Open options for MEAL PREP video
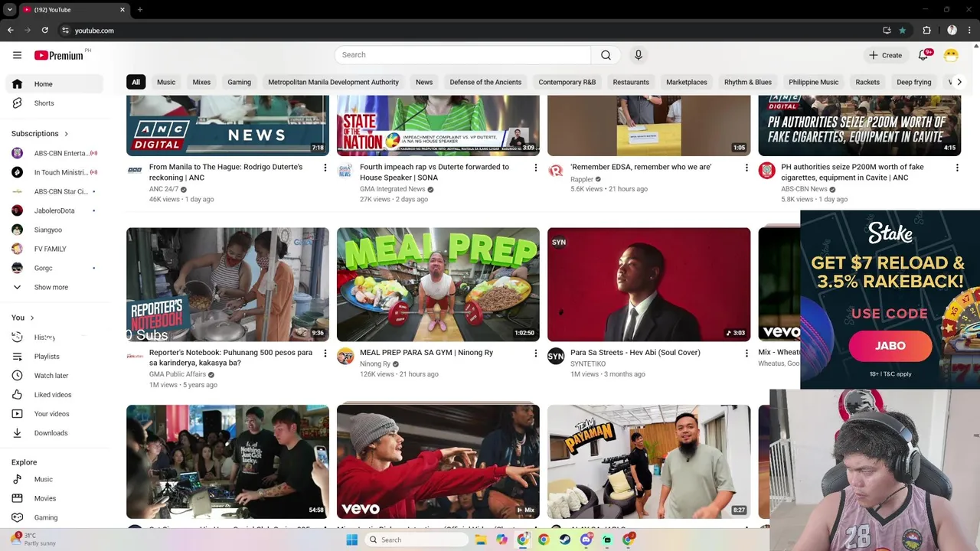 coord(535,354)
